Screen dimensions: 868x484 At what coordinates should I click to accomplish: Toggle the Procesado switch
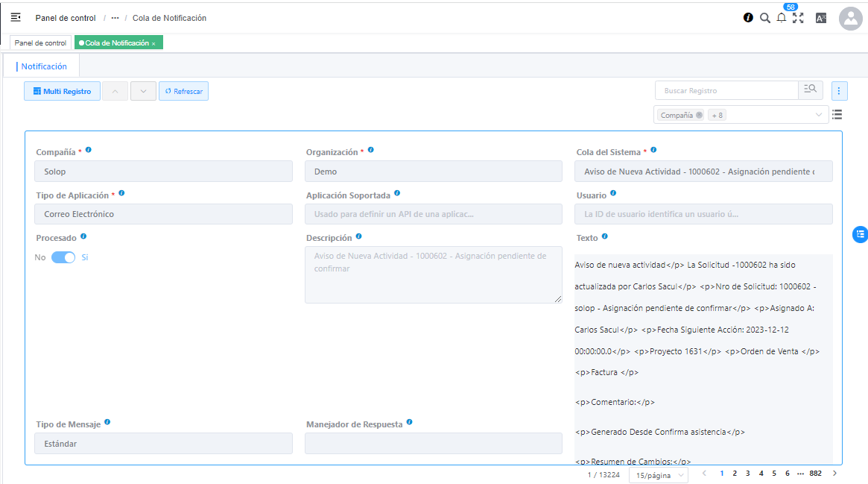coord(63,257)
